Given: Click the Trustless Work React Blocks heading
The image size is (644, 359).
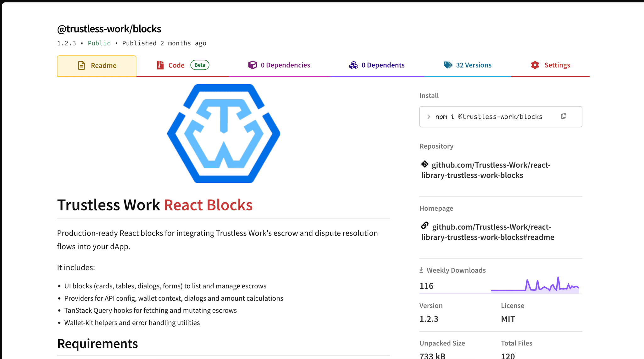Looking at the screenshot, I should (x=155, y=205).
